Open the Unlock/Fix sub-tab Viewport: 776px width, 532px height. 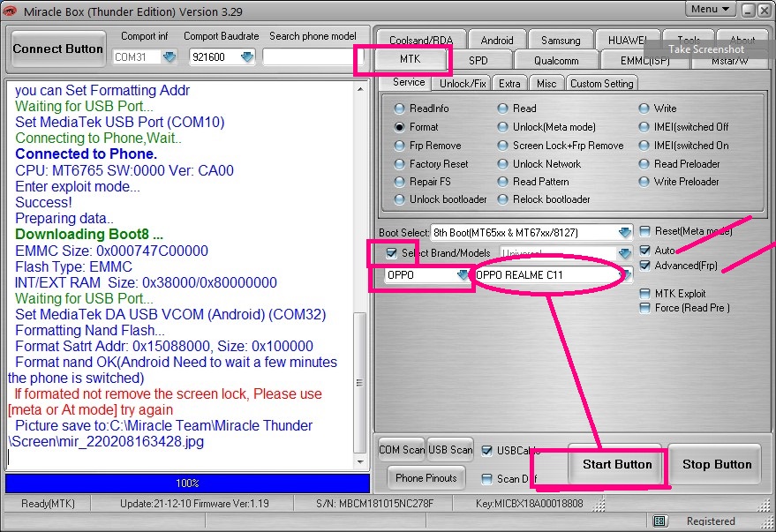(x=463, y=84)
